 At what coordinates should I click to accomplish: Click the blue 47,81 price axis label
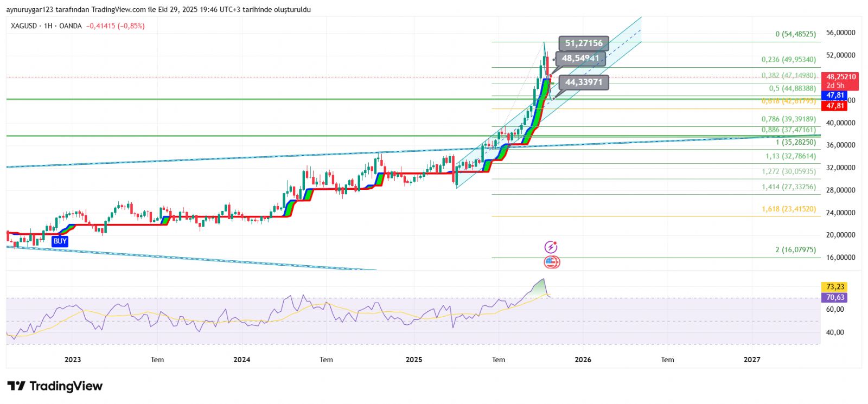tap(835, 95)
